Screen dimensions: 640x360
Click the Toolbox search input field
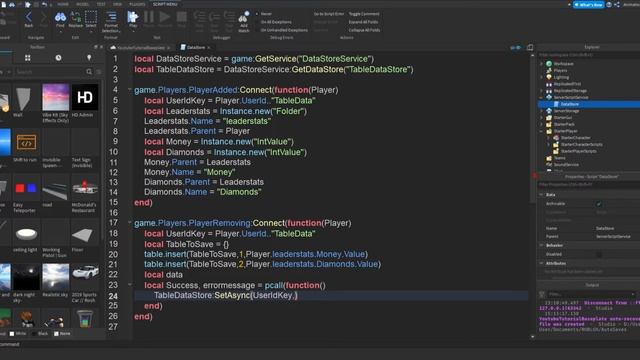(x=49, y=72)
